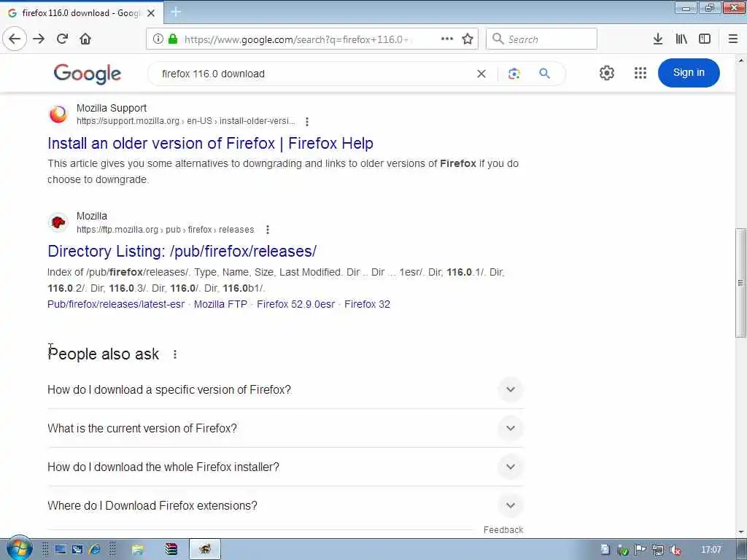Go back with the browser back arrow
The image size is (747, 560).
[x=15, y=39]
